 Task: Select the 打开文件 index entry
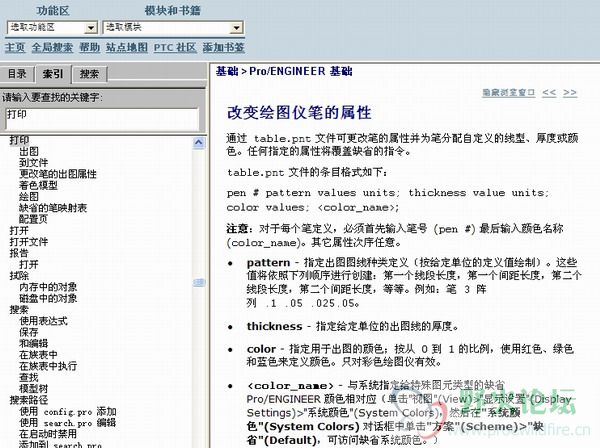click(x=29, y=242)
